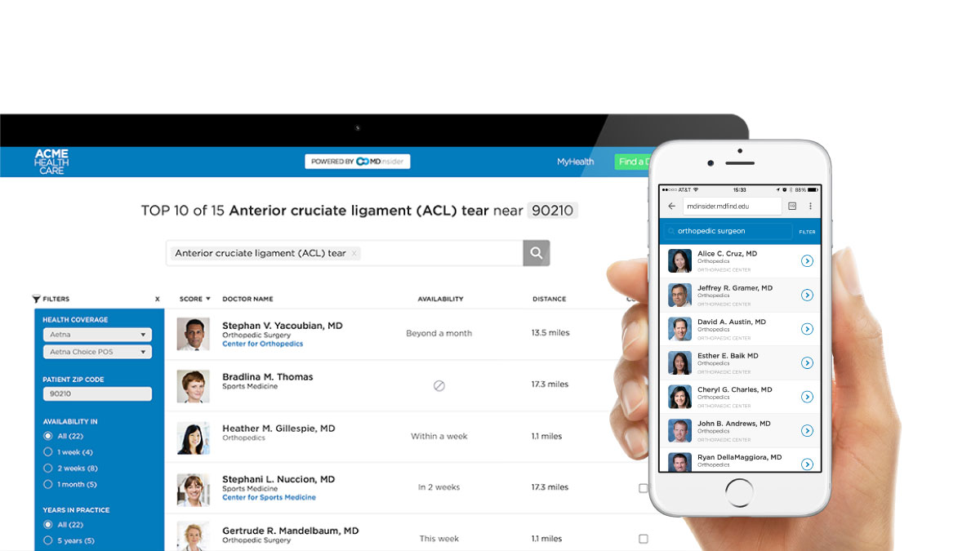Open Alice C. Cruz arrow icon
Image resolution: width=980 pixels, height=551 pixels.
807,261
